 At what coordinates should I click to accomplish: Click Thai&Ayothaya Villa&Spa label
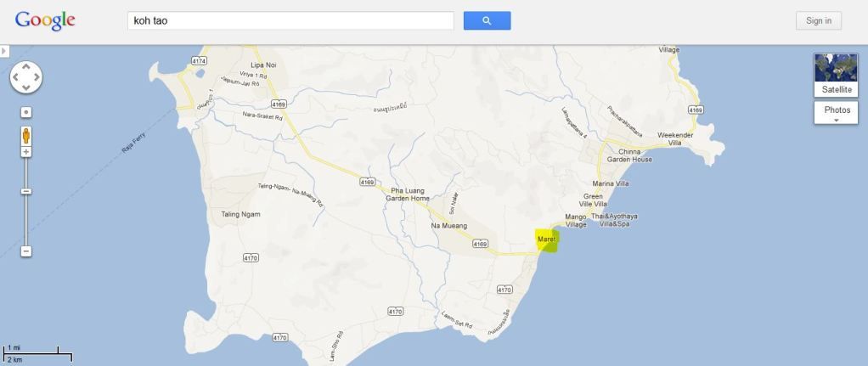tap(614, 221)
